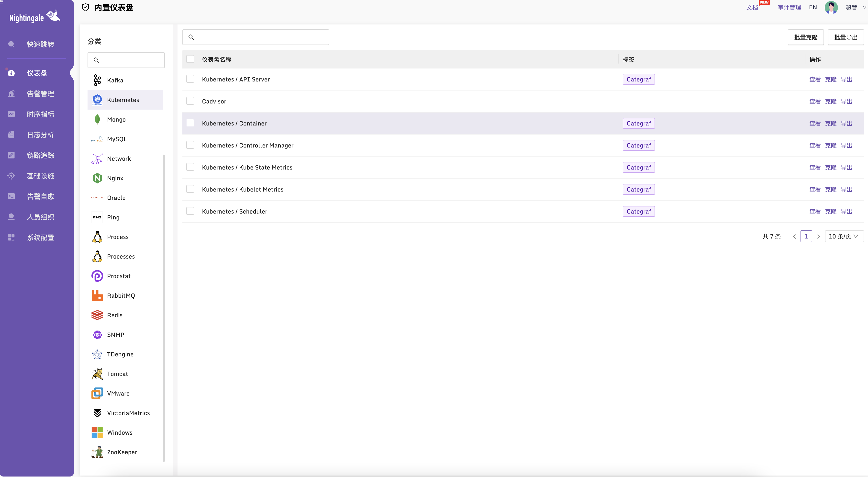Click the MySQL dolphin icon
The height and width of the screenshot is (477, 868).
coord(97,139)
